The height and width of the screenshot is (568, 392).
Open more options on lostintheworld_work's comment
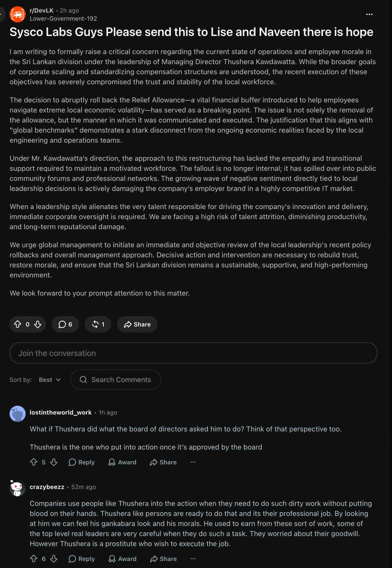[193, 462]
